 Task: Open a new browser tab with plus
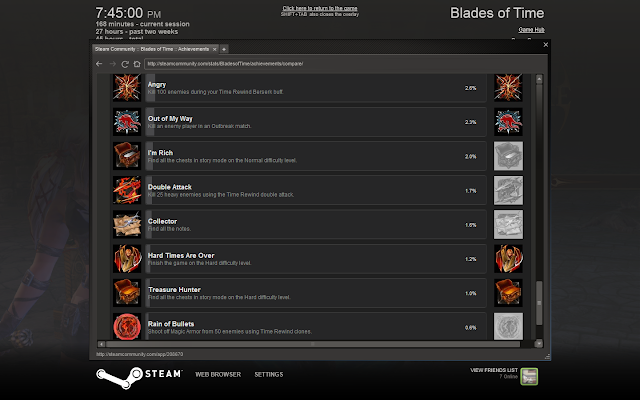[x=224, y=49]
